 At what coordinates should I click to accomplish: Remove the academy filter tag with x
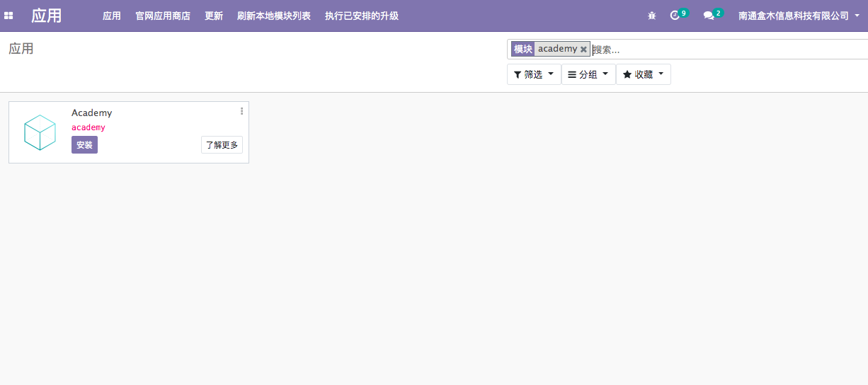(583, 50)
